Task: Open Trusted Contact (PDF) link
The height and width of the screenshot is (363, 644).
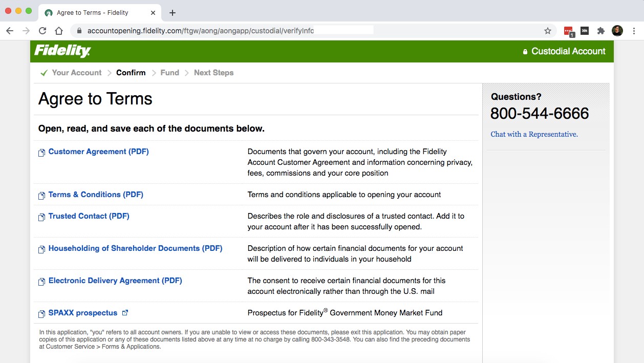Action: (89, 216)
